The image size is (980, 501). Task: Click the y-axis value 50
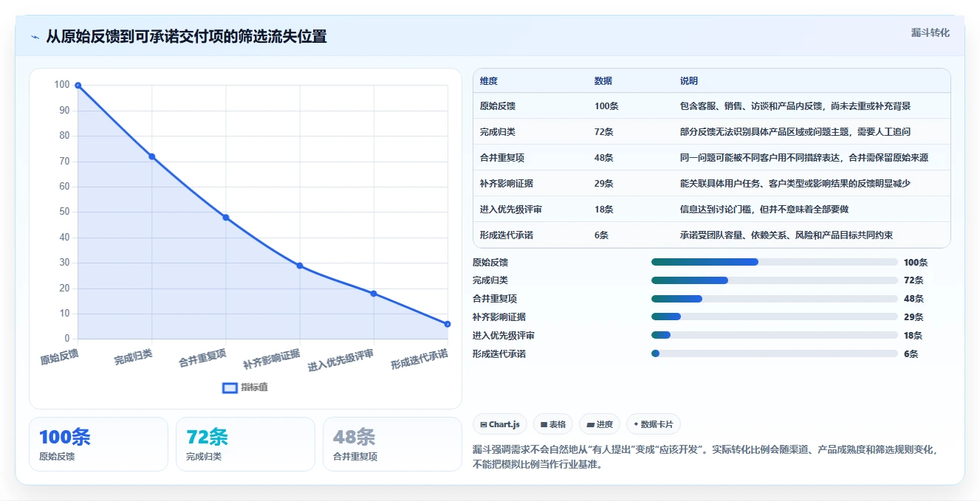pyautogui.click(x=64, y=212)
